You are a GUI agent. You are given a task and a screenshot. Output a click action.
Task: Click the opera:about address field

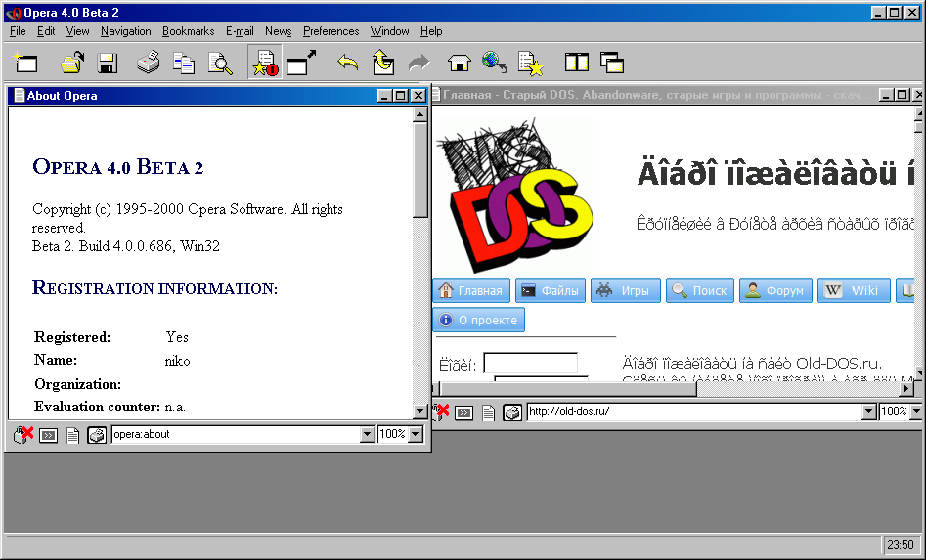click(x=237, y=434)
